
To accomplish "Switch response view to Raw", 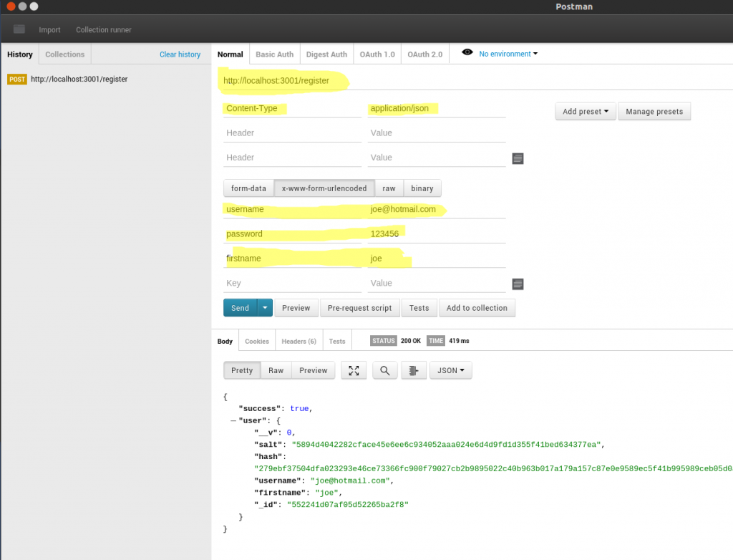I will coord(276,370).
